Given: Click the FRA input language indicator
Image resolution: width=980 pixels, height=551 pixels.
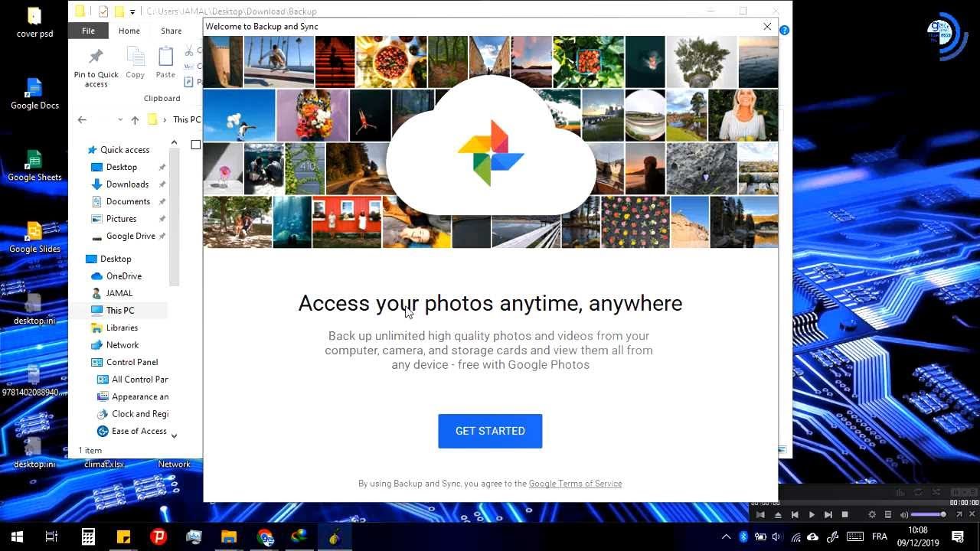Looking at the screenshot, I should (880, 536).
